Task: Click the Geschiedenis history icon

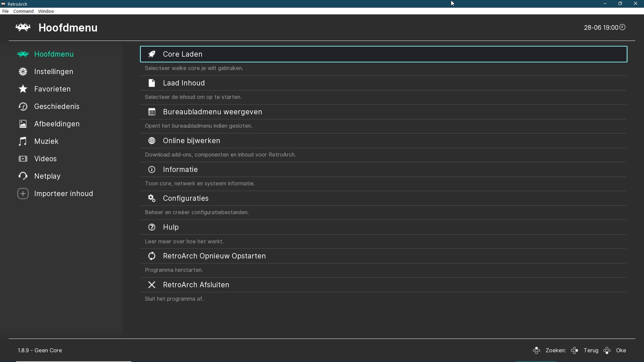Action: (x=23, y=107)
